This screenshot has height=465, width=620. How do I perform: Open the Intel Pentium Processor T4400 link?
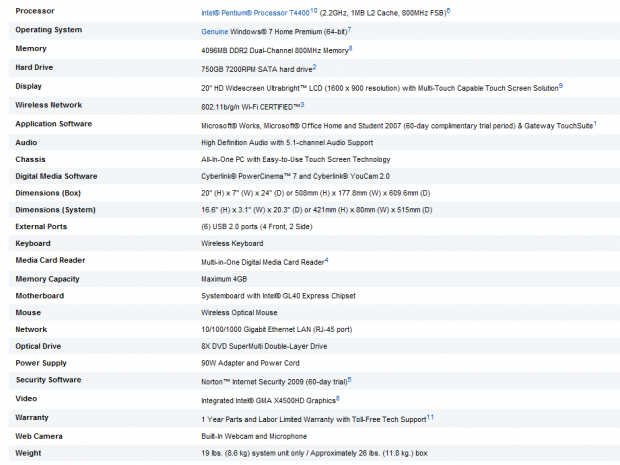click(255, 13)
